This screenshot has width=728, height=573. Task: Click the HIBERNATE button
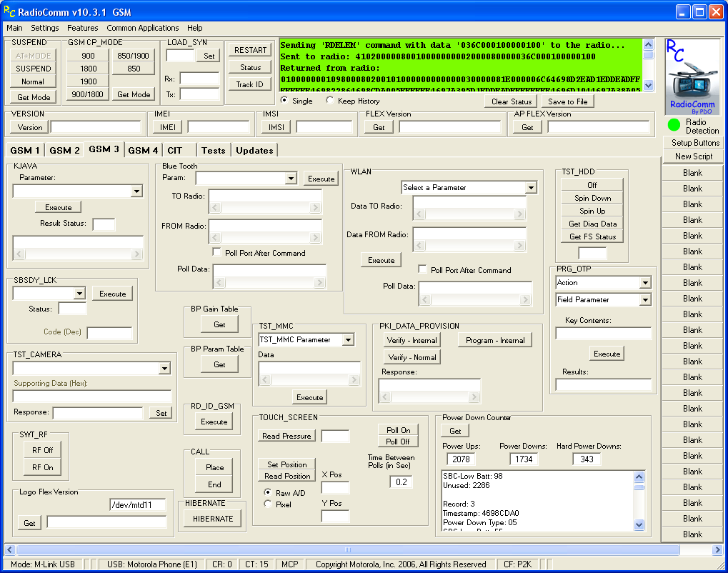tap(213, 519)
